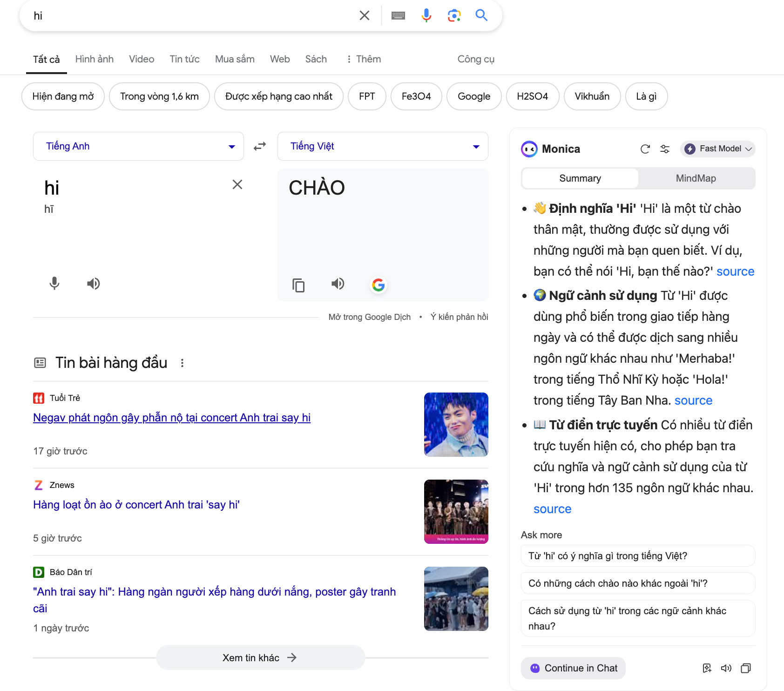Regenerate the Monica summary with the refresh icon

pyautogui.click(x=645, y=149)
